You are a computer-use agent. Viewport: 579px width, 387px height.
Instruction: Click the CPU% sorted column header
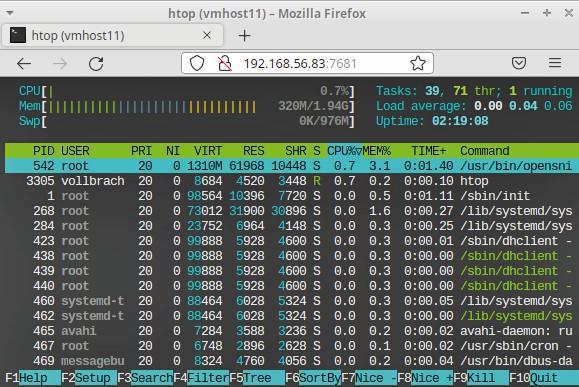pyautogui.click(x=344, y=151)
